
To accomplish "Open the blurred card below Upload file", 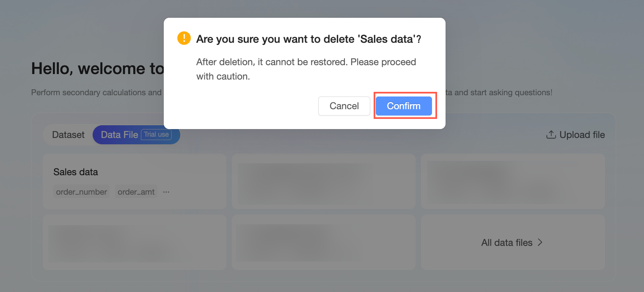I will [x=512, y=181].
